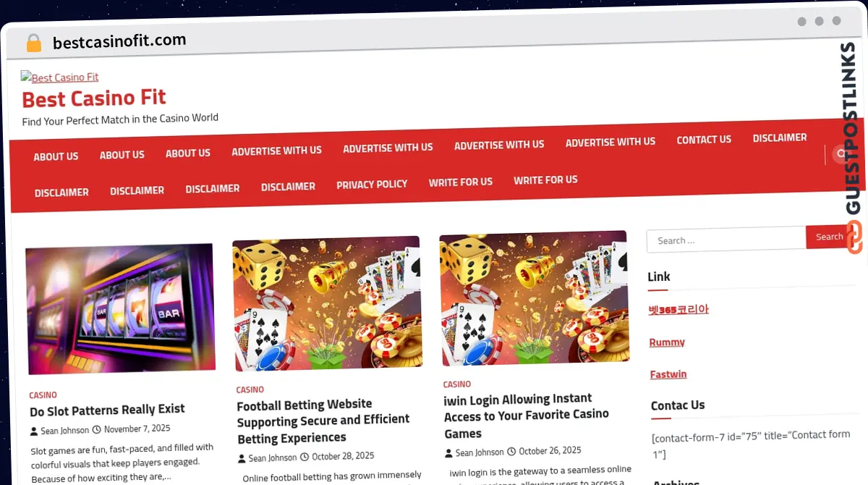The image size is (868, 485).
Task: Open the search icon in red navbar
Action: tap(839, 153)
